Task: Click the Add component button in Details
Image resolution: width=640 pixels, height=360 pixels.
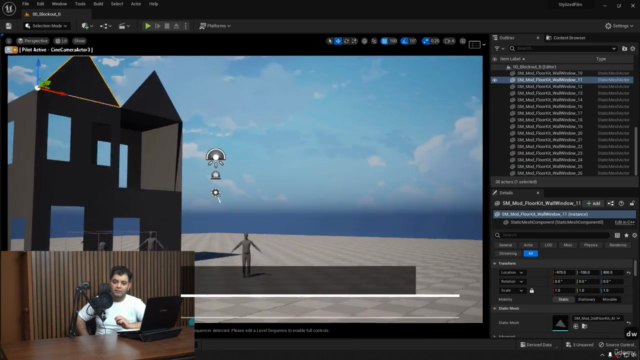Action: click(593, 203)
